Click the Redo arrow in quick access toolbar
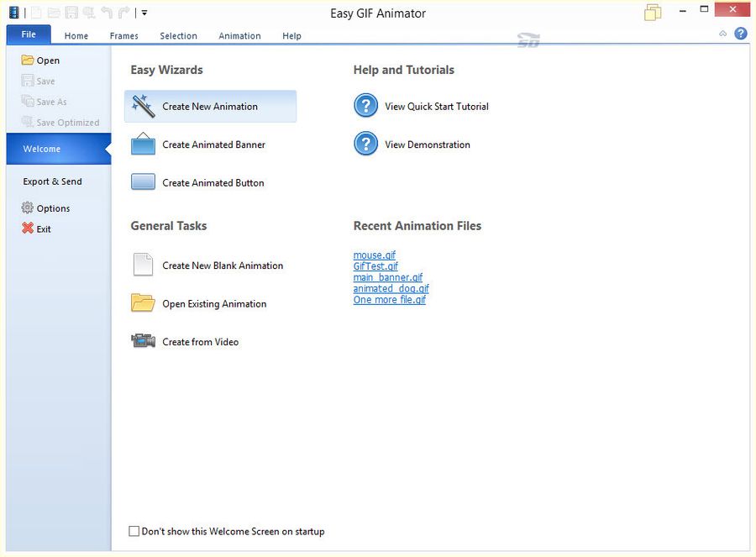 pos(124,13)
